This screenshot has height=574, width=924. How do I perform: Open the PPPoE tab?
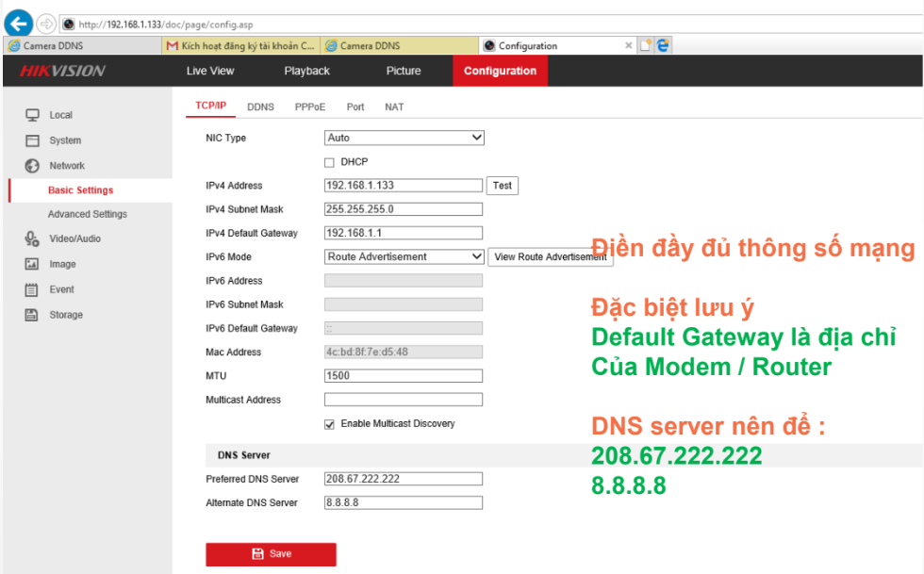coord(310,107)
